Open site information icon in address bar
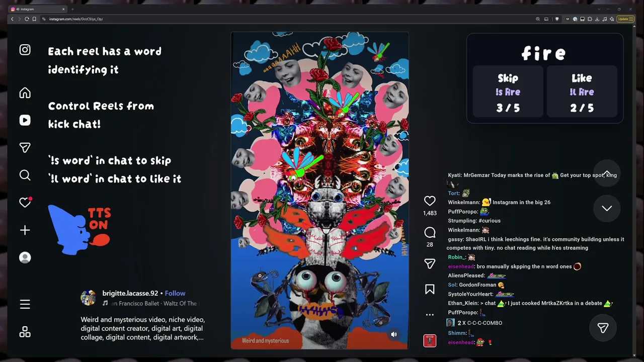 tap(44, 19)
